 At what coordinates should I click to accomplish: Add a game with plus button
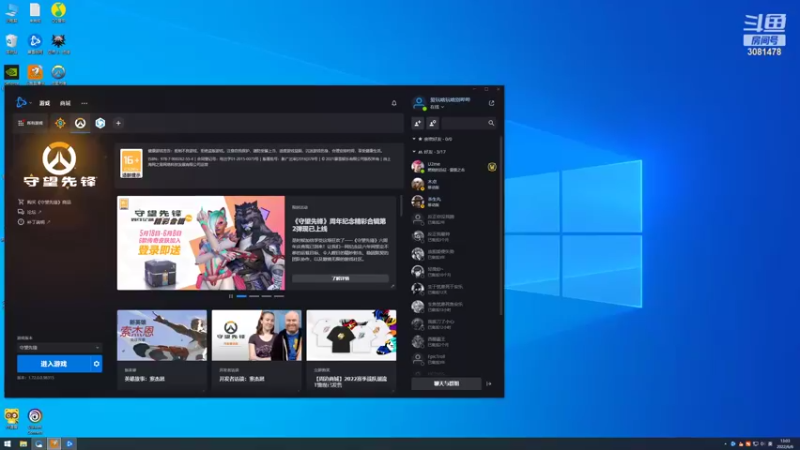tap(118, 123)
